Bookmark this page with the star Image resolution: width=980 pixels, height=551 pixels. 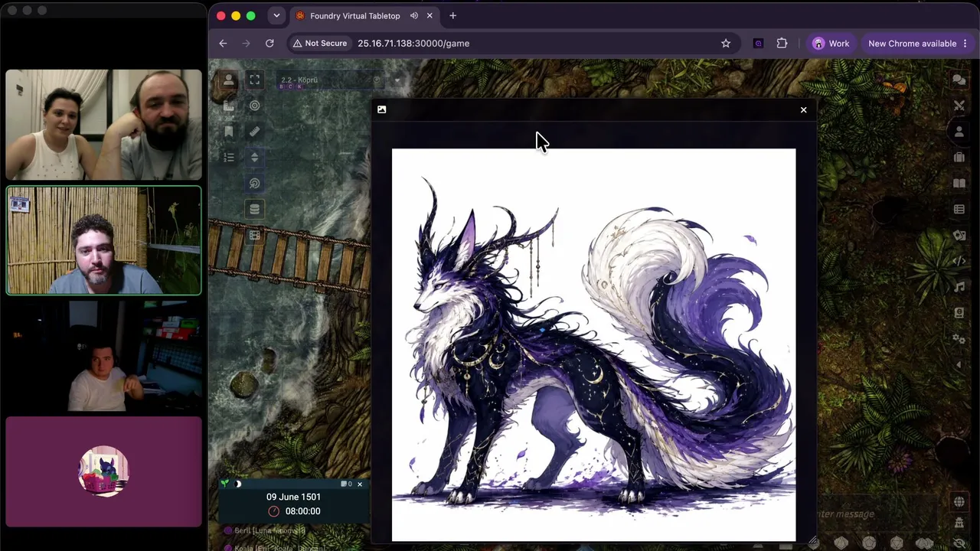coord(726,44)
